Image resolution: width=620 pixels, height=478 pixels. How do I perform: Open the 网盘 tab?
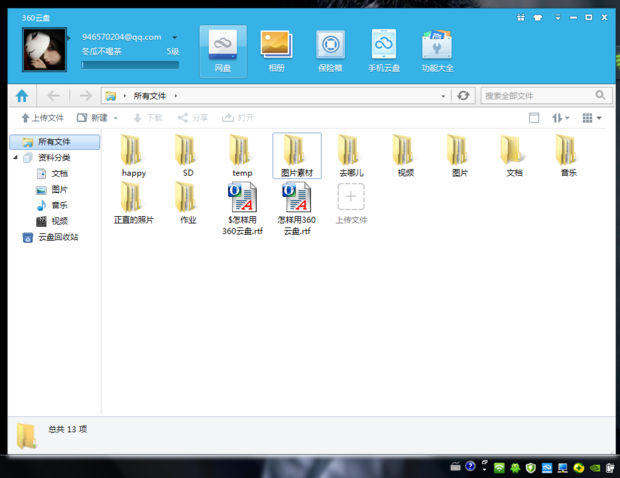pos(223,51)
